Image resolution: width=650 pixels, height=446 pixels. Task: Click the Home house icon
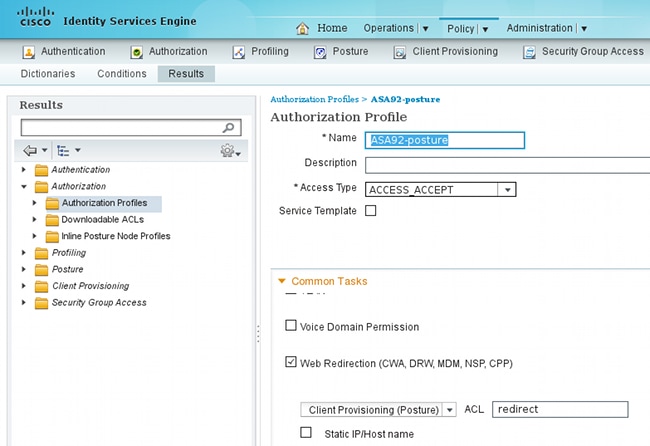click(x=303, y=28)
